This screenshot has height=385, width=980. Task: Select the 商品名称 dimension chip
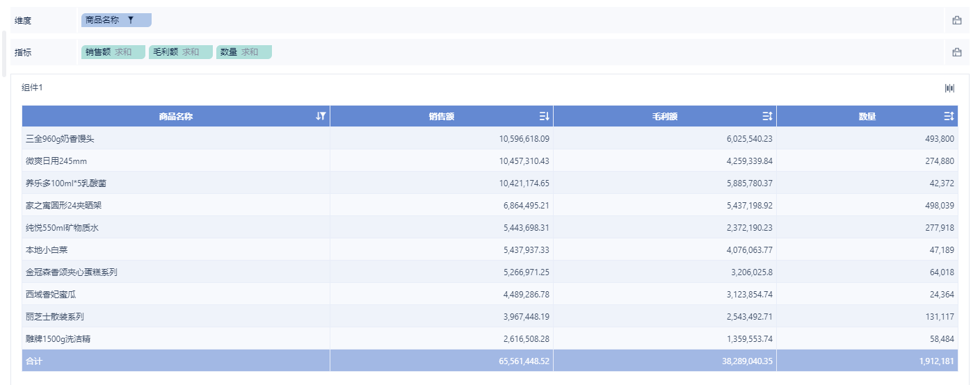(103, 20)
